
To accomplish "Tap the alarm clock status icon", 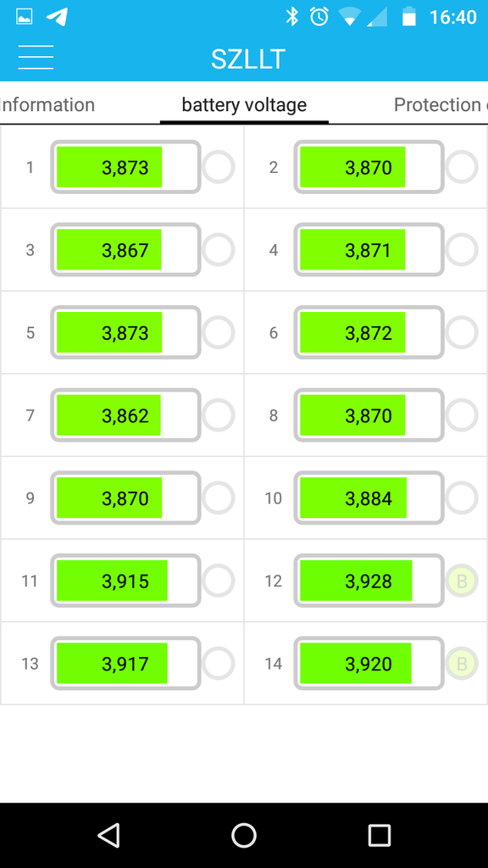I will pos(319,17).
